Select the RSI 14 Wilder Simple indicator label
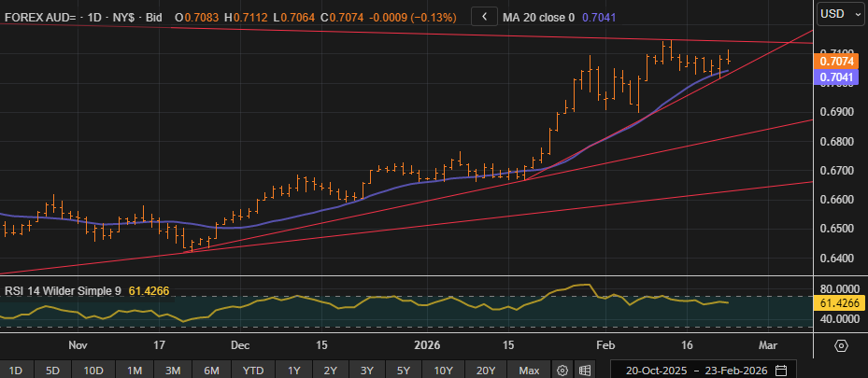Image resolution: width=868 pixels, height=378 pixels. 63,290
